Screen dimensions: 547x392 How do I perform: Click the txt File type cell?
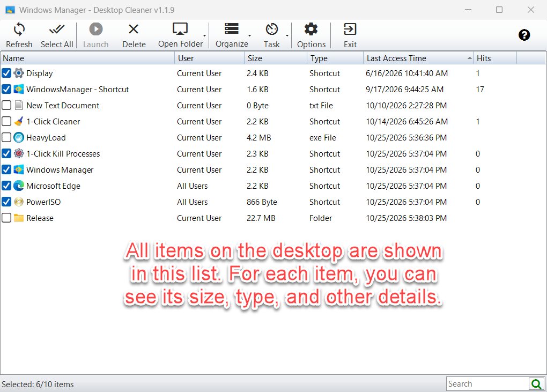321,106
